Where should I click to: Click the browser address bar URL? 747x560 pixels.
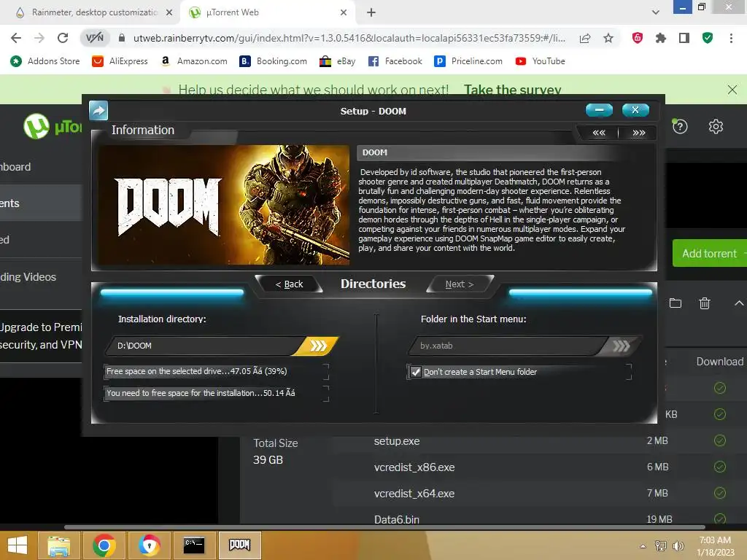(x=349, y=38)
